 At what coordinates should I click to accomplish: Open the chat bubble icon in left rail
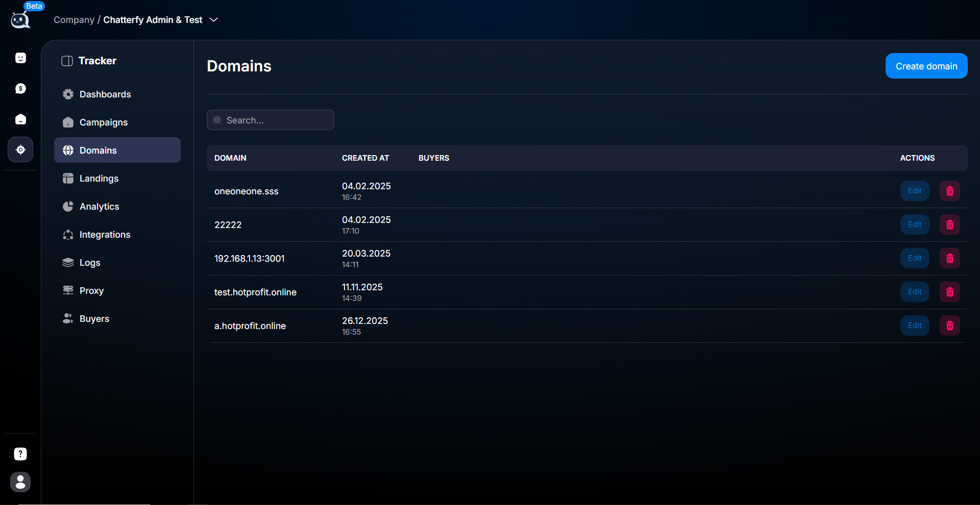coord(20,119)
